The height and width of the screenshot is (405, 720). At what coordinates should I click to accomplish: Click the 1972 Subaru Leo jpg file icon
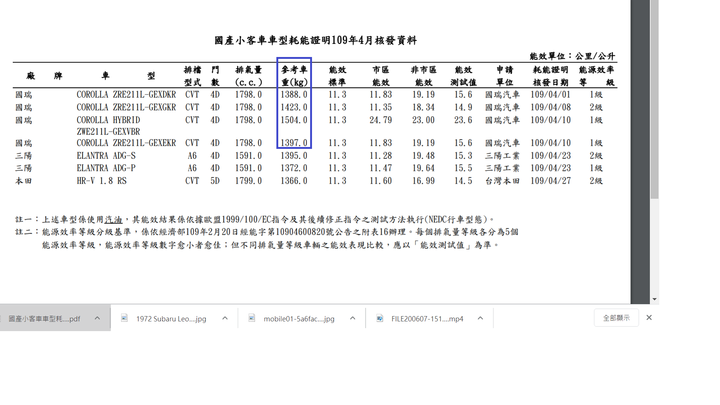(124, 318)
